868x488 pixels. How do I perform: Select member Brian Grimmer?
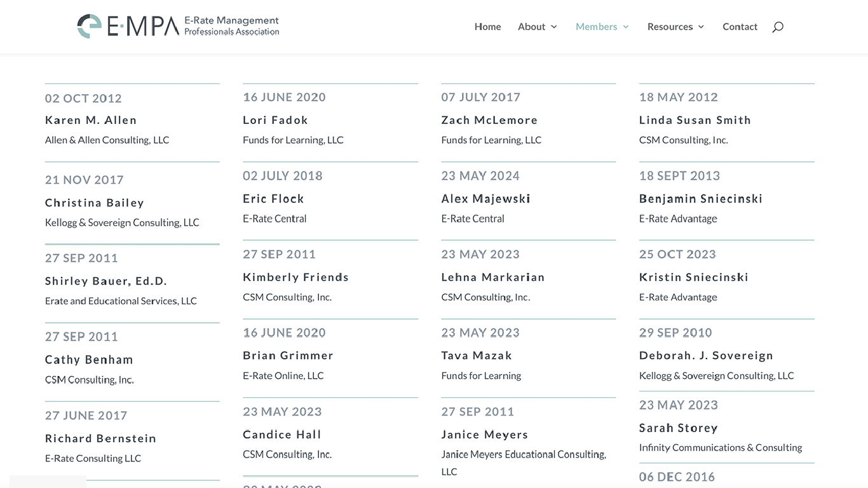pyautogui.click(x=288, y=356)
